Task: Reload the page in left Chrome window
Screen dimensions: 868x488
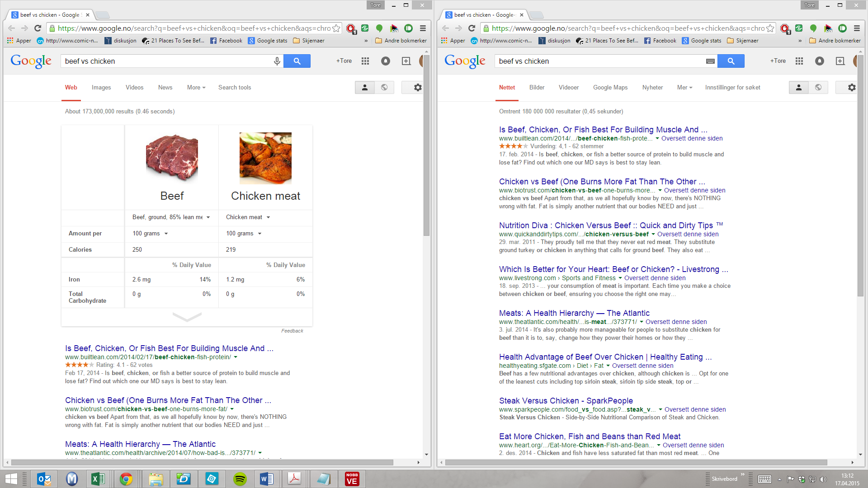Action: [38, 28]
